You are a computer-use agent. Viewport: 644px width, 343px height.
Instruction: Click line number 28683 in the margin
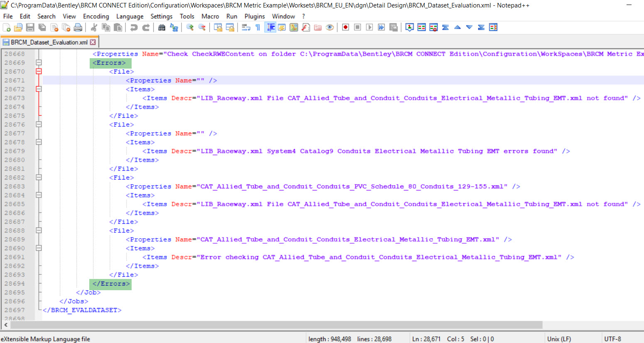pyautogui.click(x=15, y=186)
